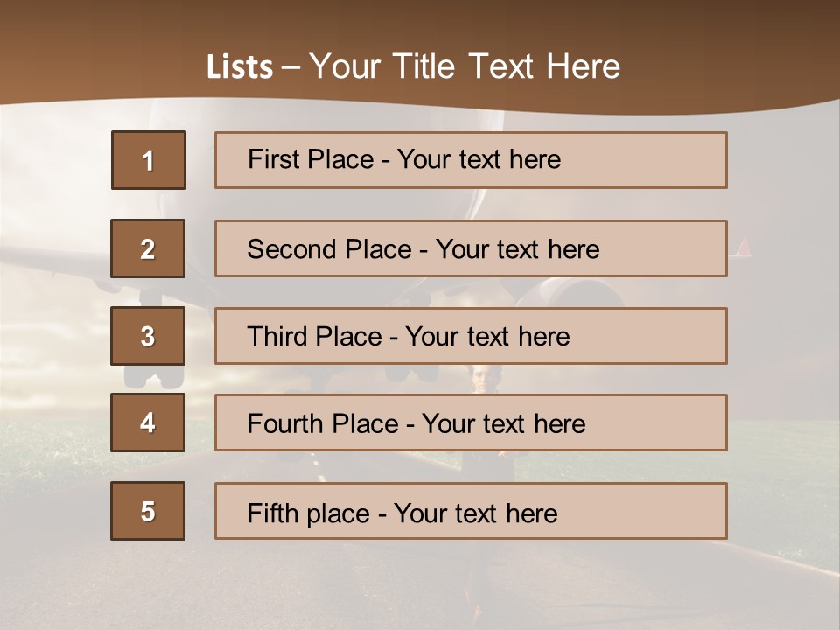The image size is (840, 630).
Task: Select the "Your Title Text Here" text
Action: point(465,66)
